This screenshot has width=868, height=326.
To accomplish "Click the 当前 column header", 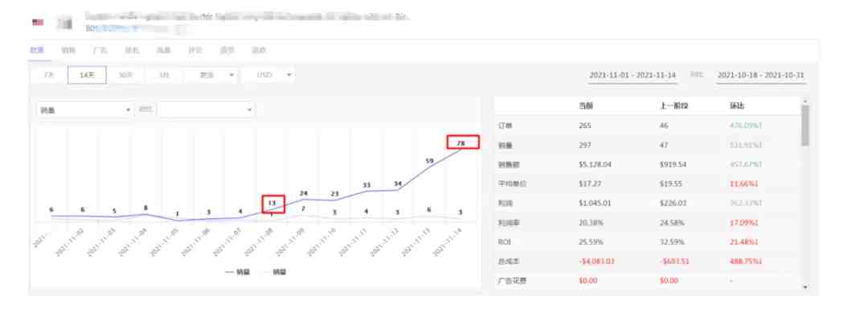I will click(585, 106).
